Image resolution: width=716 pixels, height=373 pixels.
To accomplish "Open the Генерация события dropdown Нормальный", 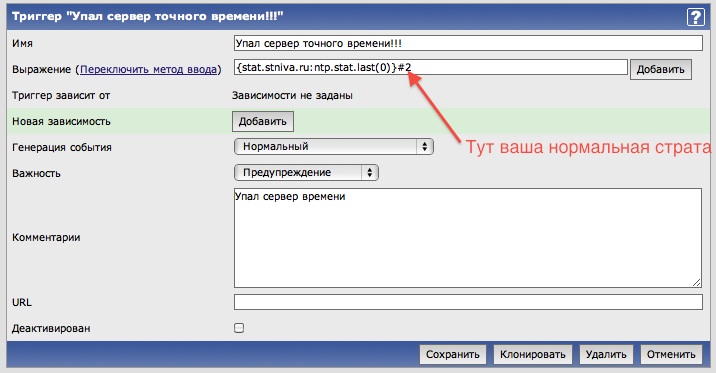I will coord(334,147).
